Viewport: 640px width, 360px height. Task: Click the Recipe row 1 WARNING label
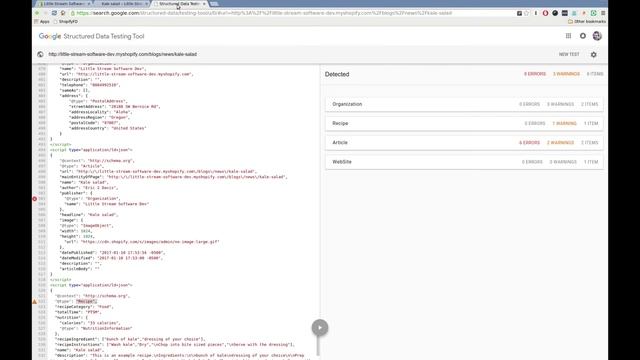coord(564,123)
